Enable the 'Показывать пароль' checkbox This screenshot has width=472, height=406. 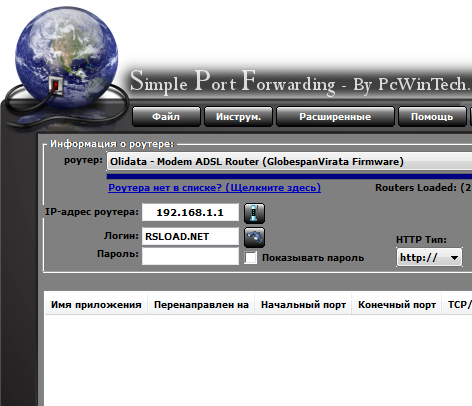tap(250, 258)
